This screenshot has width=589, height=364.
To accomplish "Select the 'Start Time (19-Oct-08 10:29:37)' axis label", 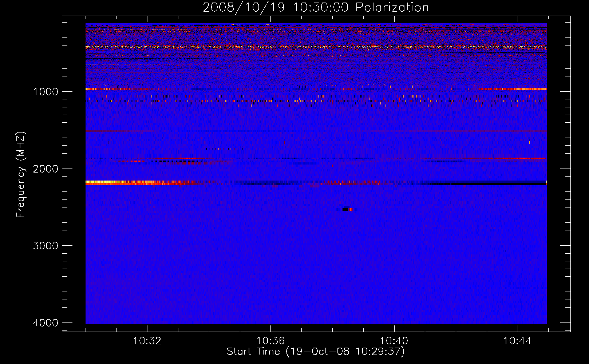I will [x=316, y=352].
